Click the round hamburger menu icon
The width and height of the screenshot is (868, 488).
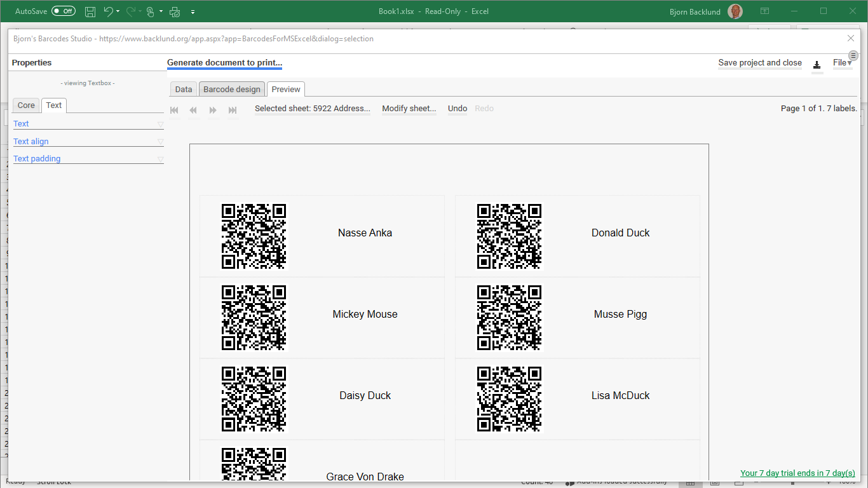click(x=853, y=56)
